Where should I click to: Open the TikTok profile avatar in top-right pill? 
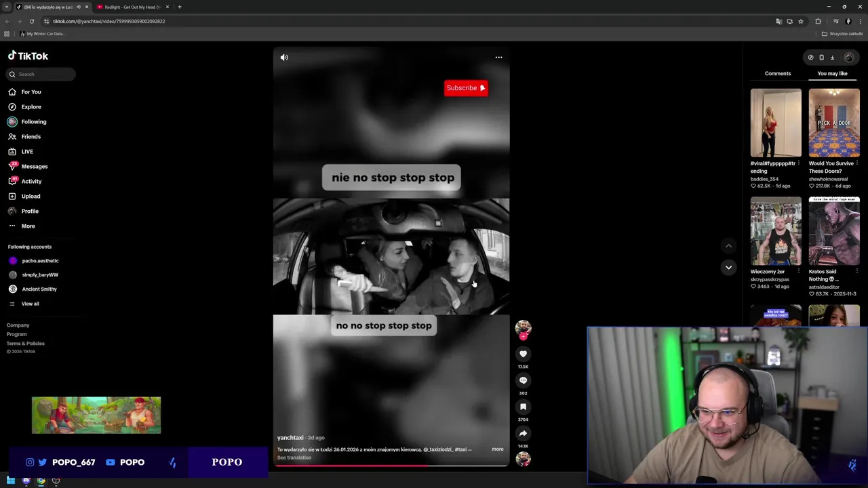click(848, 58)
